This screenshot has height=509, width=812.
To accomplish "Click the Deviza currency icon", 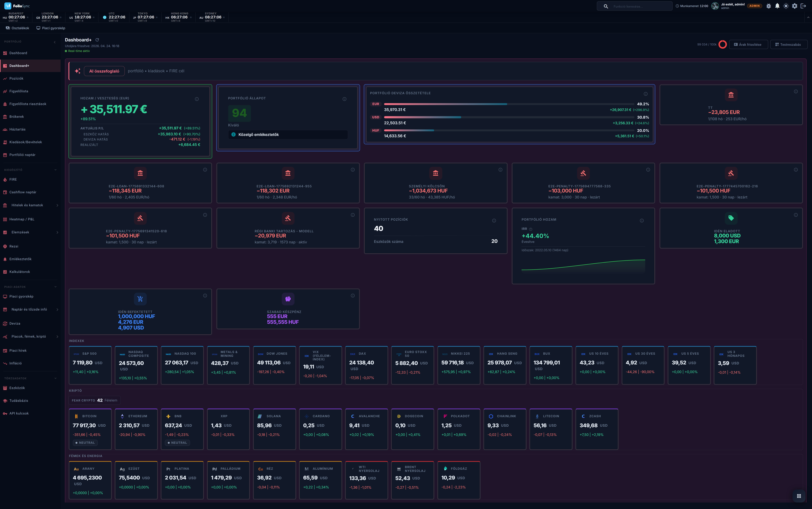I will 5,324.
